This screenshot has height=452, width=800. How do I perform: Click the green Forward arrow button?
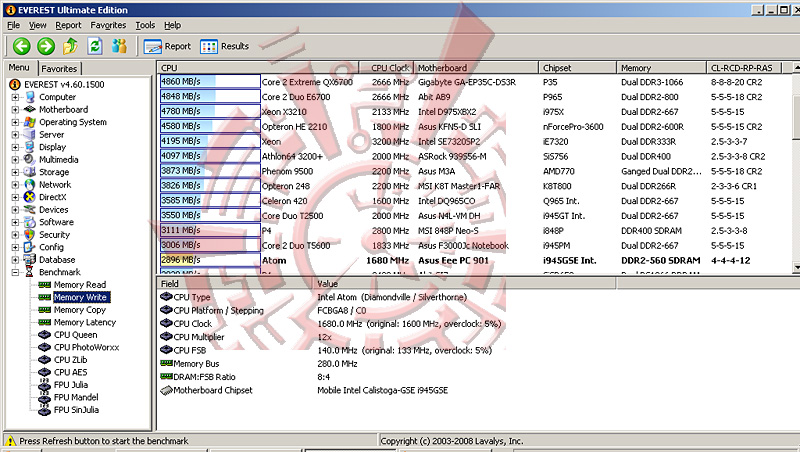point(46,46)
